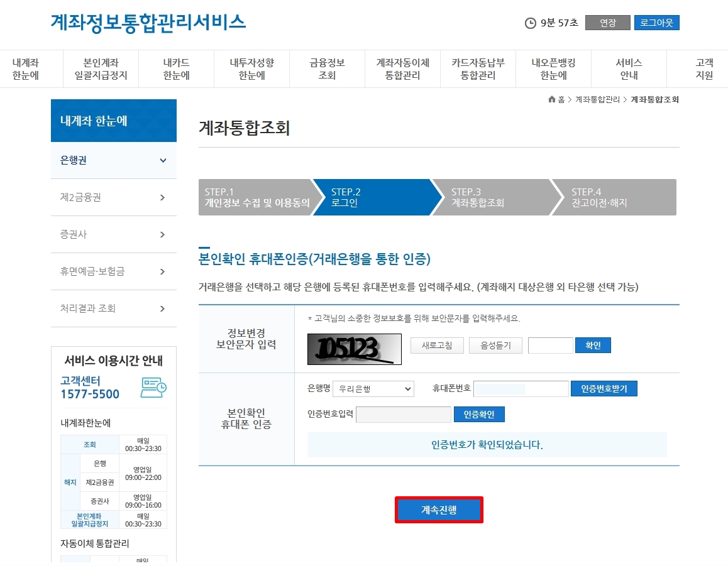Click 새로고침 to refresh captcha
Screen dimensions: 728x566
click(x=437, y=345)
